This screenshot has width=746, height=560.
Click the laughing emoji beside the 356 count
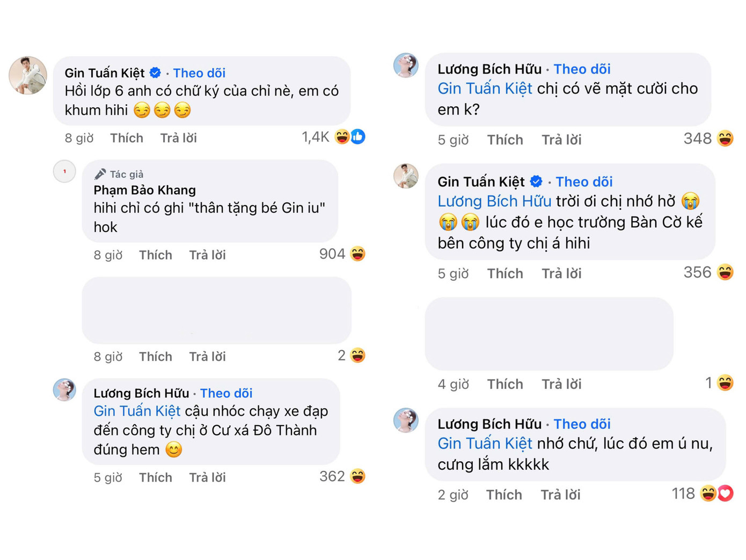tap(726, 272)
